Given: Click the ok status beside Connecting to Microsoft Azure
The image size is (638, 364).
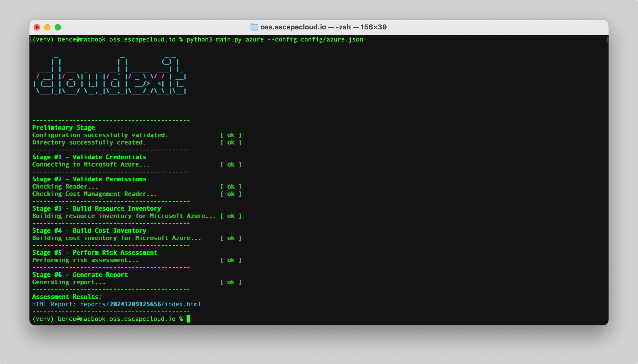Looking at the screenshot, I should (231, 164).
